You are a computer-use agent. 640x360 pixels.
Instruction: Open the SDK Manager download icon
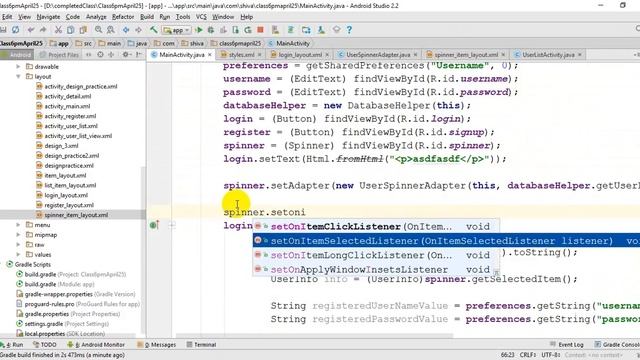point(321,30)
